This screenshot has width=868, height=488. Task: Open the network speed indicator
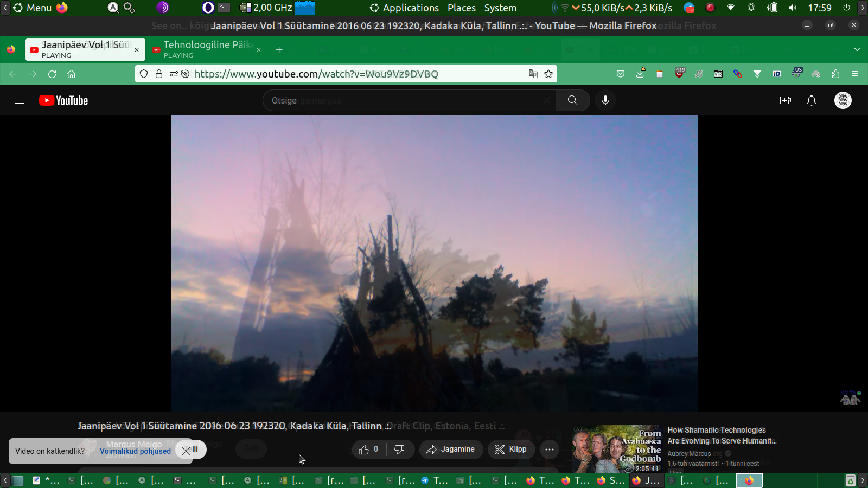coord(621,8)
